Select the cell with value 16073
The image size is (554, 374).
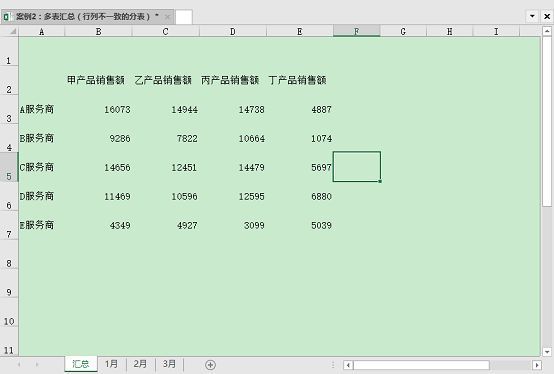tap(98, 109)
